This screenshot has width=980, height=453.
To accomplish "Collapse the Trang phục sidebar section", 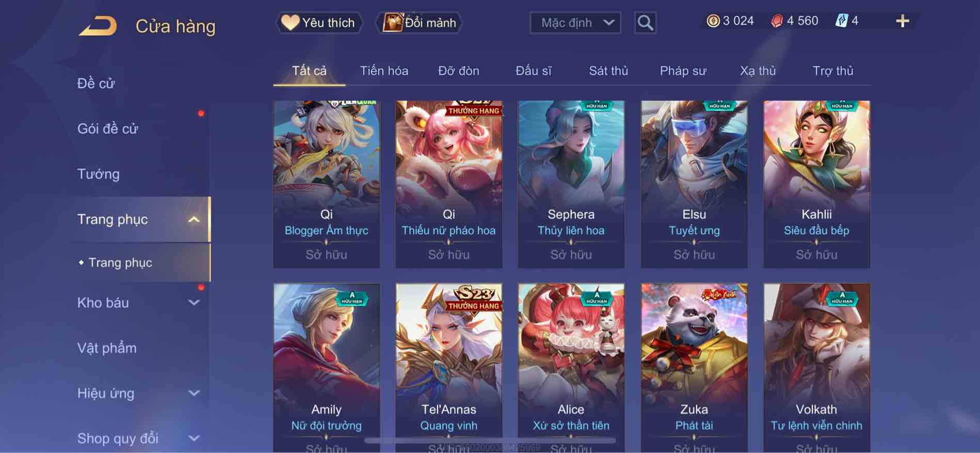I will click(x=194, y=220).
